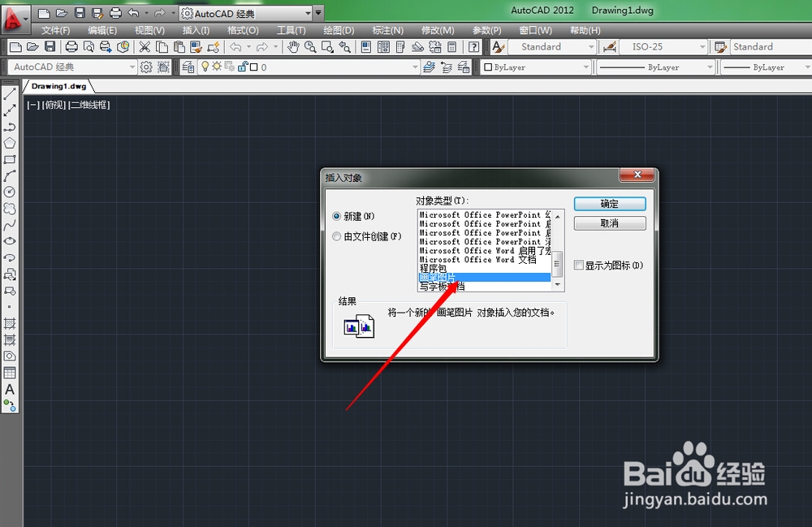Image resolution: width=812 pixels, height=527 pixels.
Task: Select the Spline tool
Action: (9, 225)
